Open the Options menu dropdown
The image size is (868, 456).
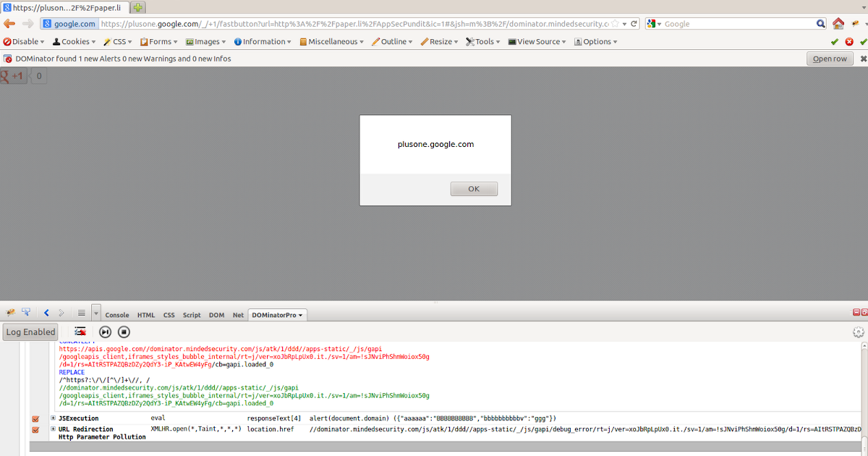(596, 42)
